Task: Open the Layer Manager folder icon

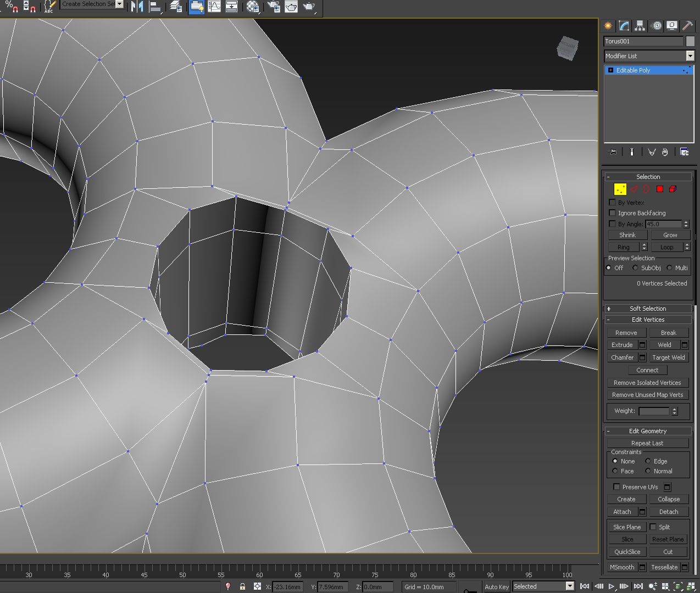Action: click(197, 7)
